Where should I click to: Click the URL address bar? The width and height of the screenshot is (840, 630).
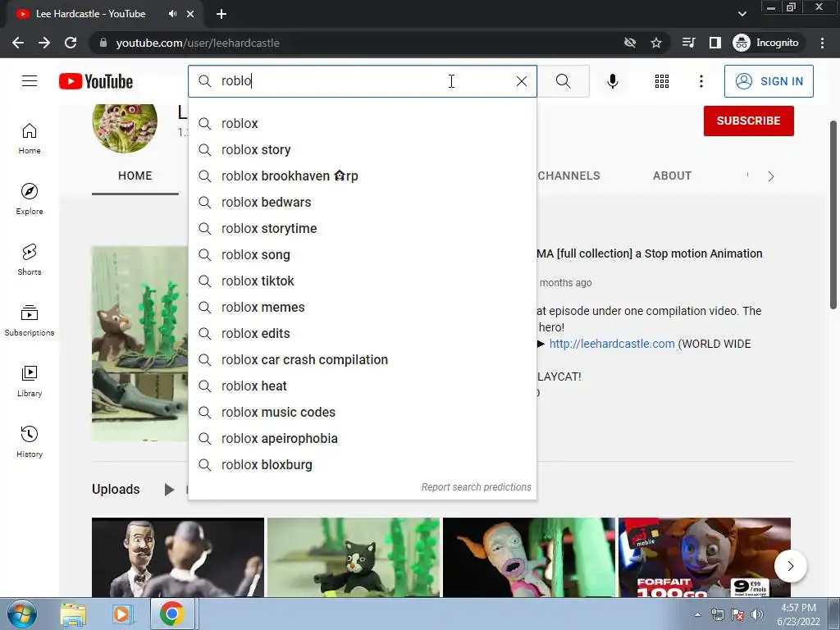click(354, 43)
